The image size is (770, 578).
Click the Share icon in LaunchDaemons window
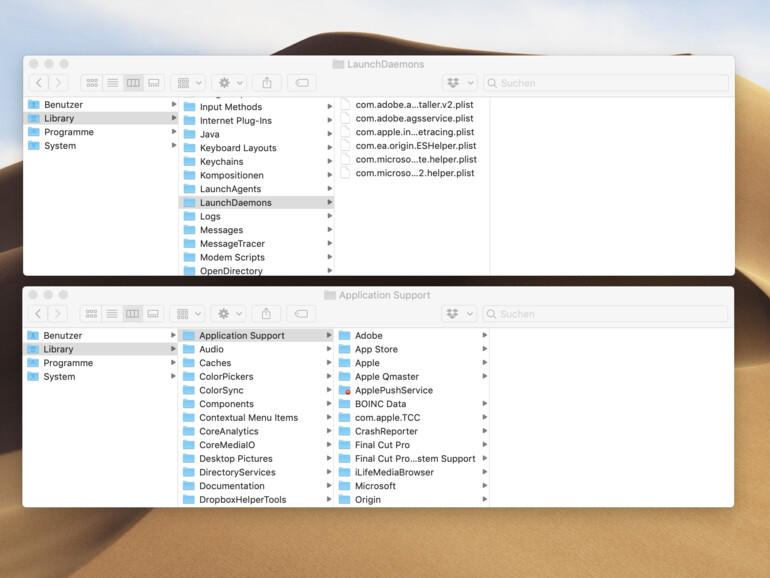coord(266,83)
